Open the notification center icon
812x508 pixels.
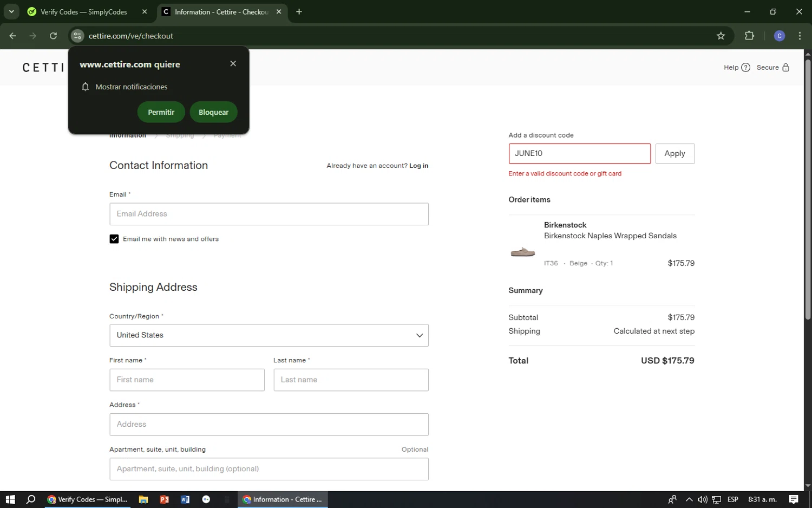click(x=794, y=499)
